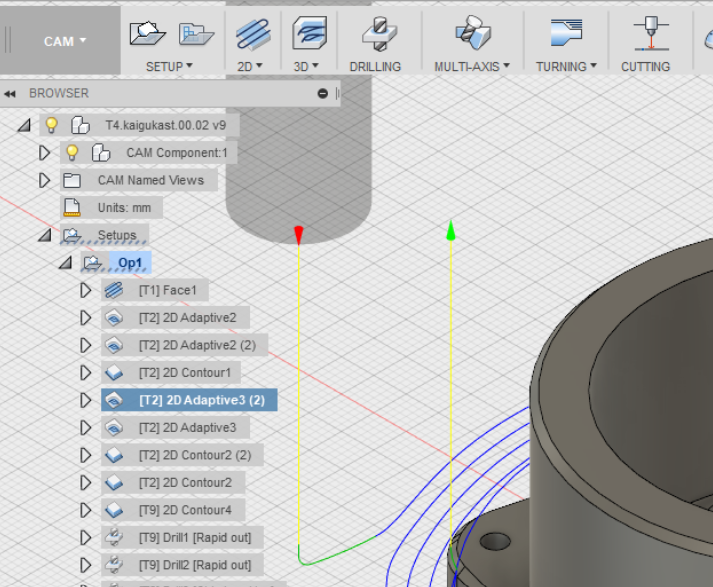The image size is (713, 587).
Task: Select CAM Component:1 in browser
Action: point(177,153)
